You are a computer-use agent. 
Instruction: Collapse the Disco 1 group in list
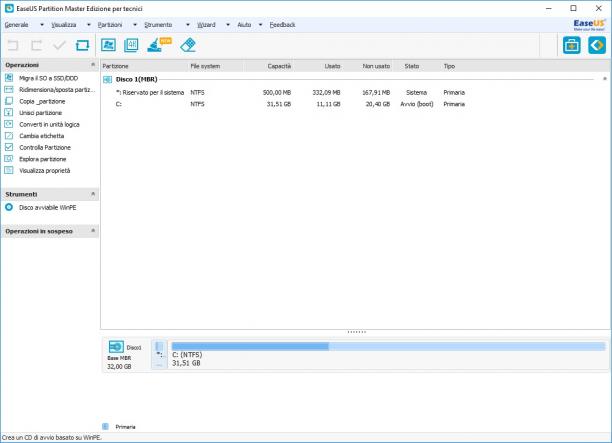[605, 79]
